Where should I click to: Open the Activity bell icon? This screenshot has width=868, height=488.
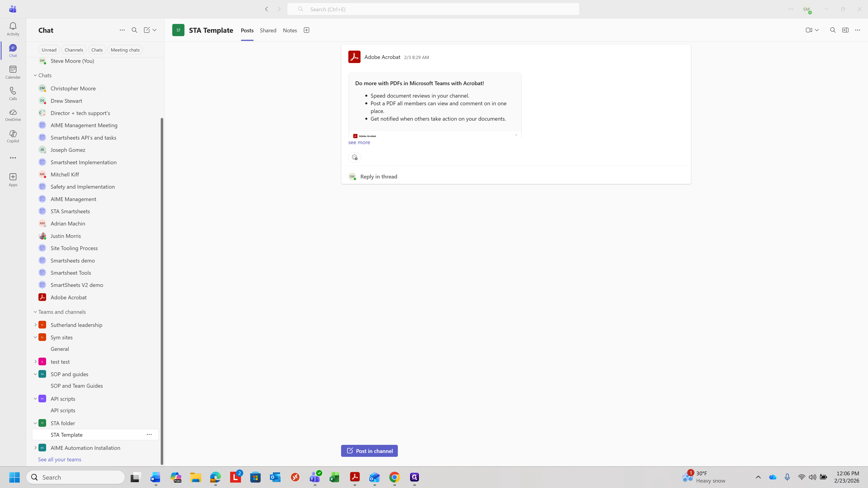13,29
